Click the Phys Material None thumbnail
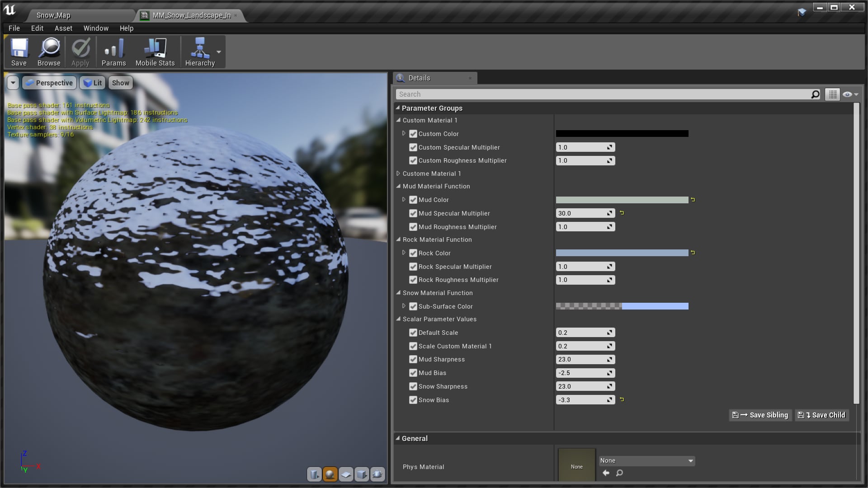Image resolution: width=868 pixels, height=488 pixels. [576, 465]
